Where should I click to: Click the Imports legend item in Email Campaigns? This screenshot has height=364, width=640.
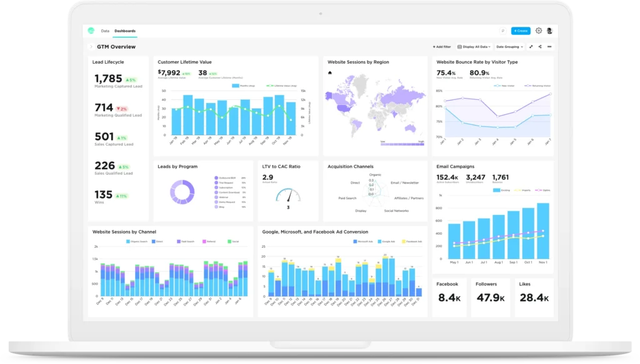pyautogui.click(x=522, y=190)
